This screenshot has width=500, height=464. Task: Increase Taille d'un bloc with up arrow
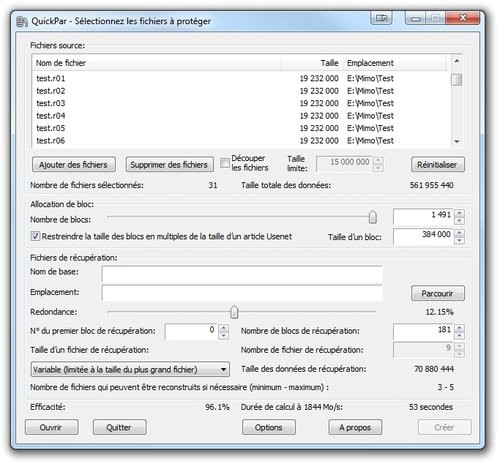tap(460, 233)
